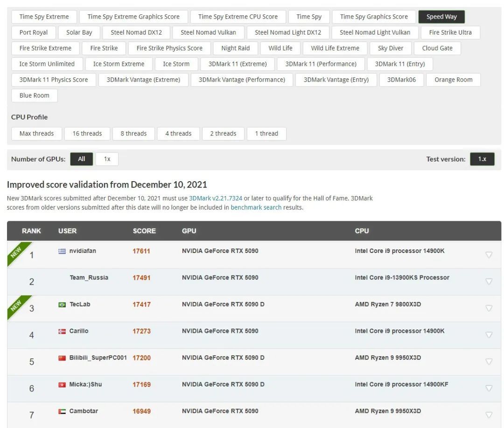
Task: Switch to Time Spy Graphics Score
Action: [x=374, y=17]
